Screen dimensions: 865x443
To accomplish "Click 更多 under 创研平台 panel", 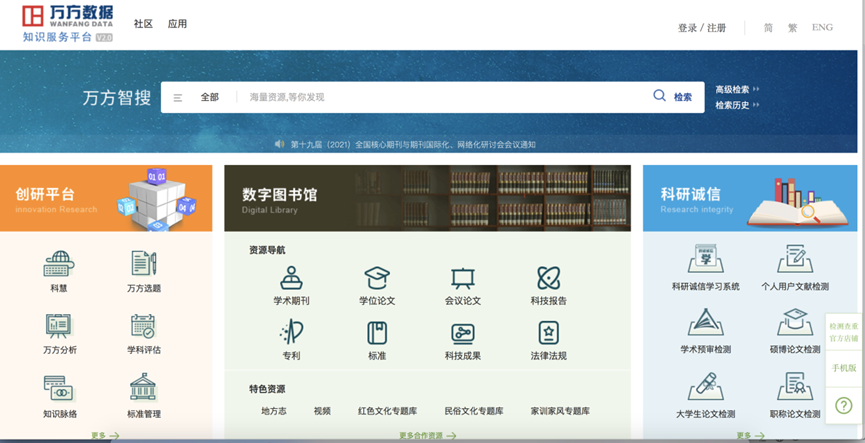I will point(105,436).
